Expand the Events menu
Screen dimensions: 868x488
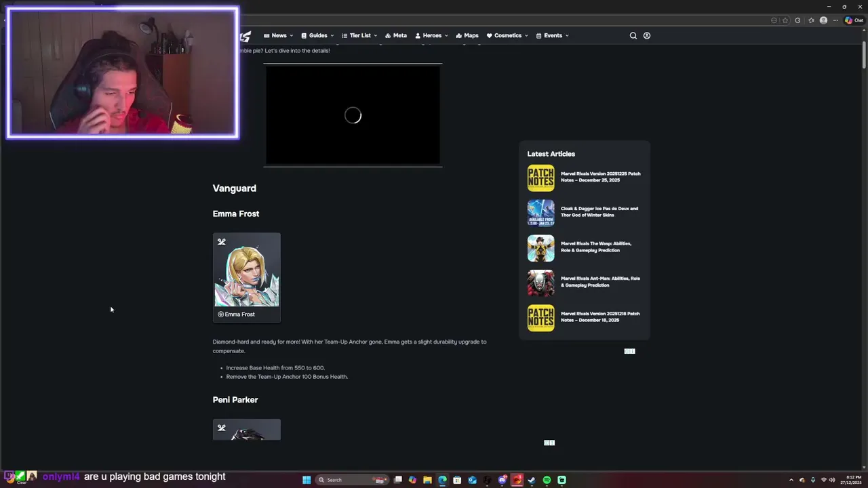pyautogui.click(x=552, y=36)
